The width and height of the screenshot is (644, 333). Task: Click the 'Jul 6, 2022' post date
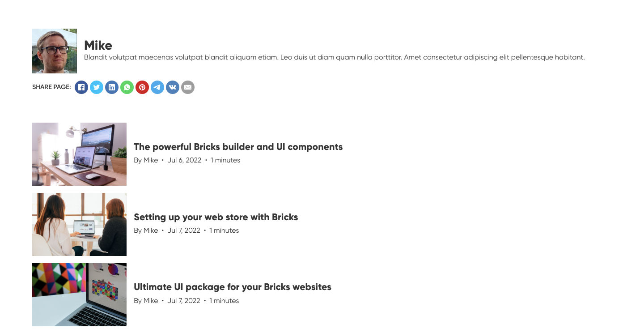point(184,160)
